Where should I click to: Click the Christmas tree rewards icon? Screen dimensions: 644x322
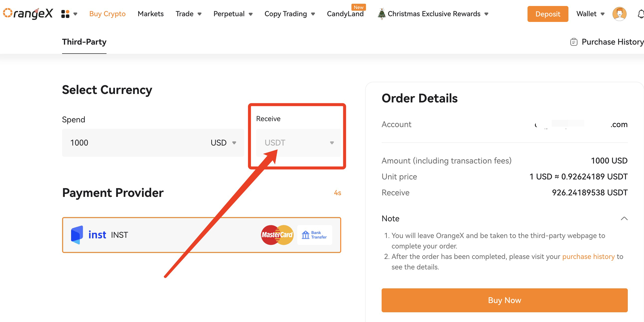381,14
